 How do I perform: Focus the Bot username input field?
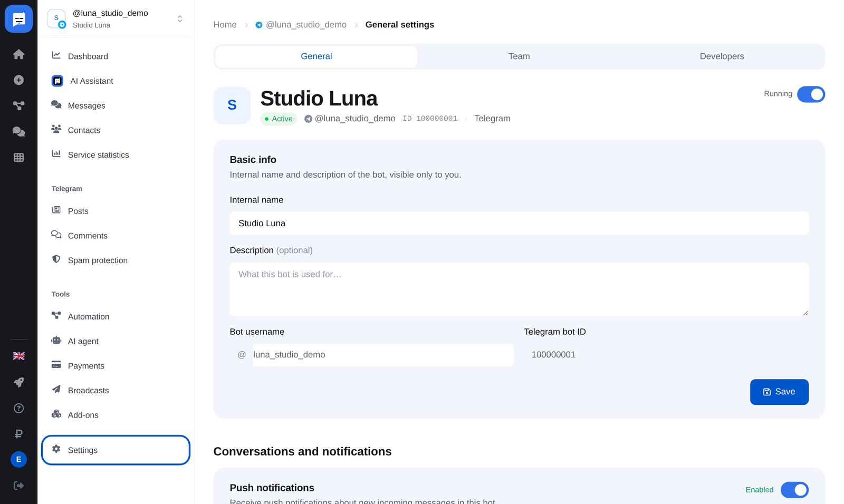(x=383, y=355)
